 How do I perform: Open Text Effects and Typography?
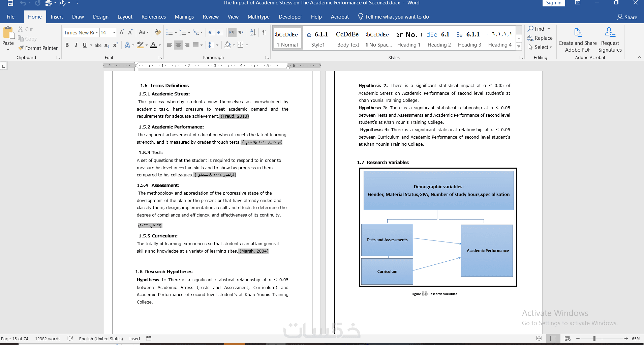point(127,45)
